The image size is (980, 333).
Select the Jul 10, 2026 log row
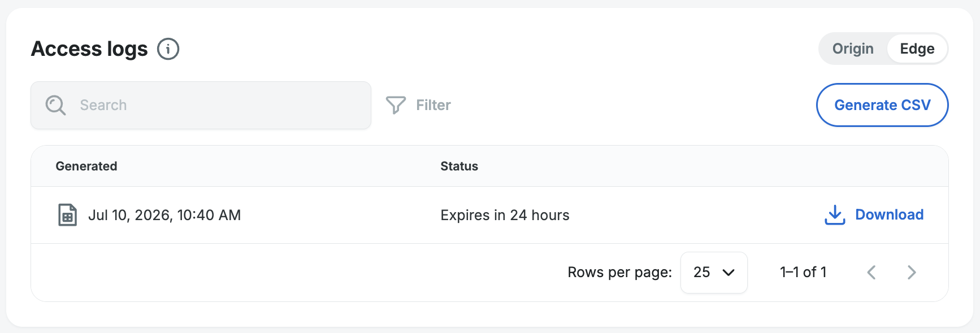tap(489, 215)
